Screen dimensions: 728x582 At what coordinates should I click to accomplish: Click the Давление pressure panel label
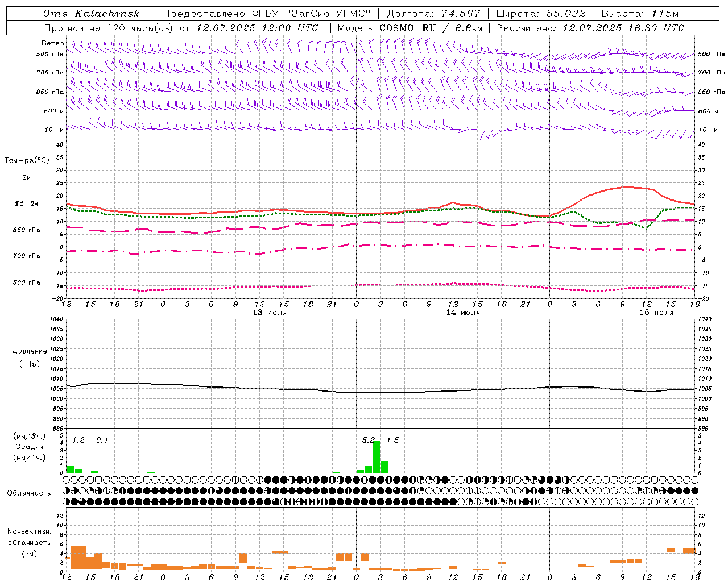pos(30,351)
